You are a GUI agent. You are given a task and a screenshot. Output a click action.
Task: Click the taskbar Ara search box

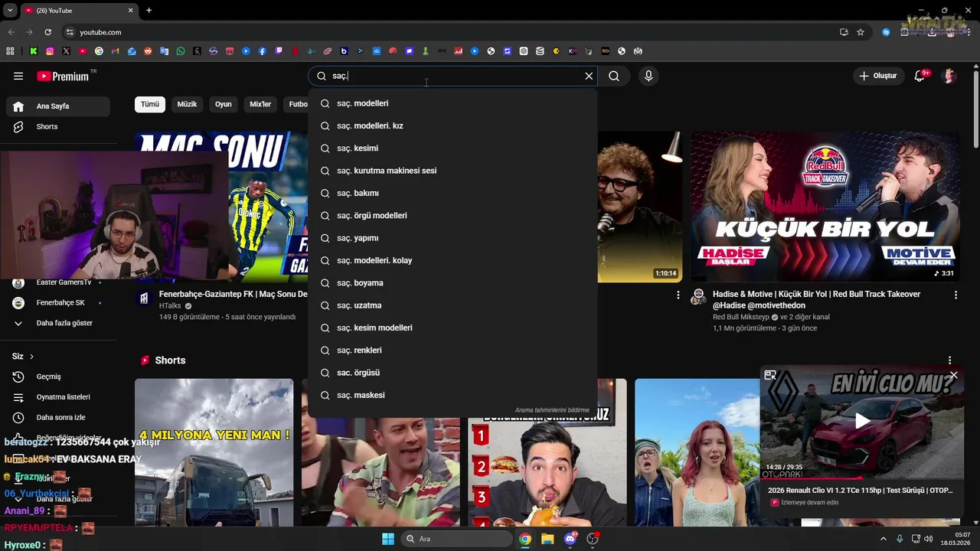click(456, 539)
